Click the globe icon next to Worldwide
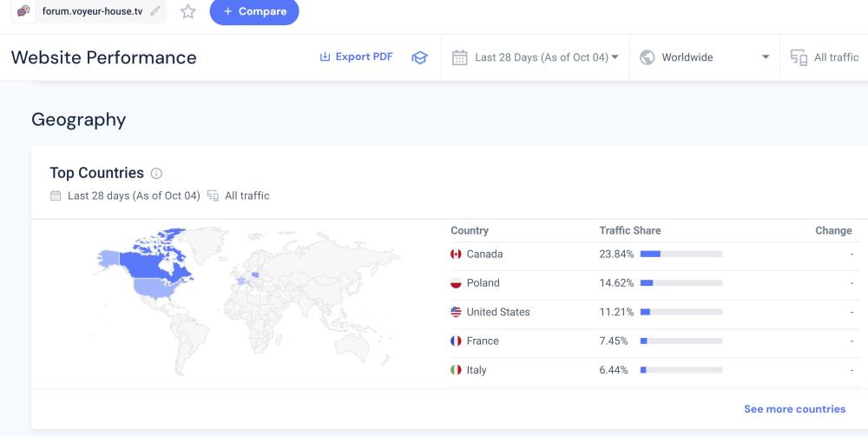Image resolution: width=868 pixels, height=437 pixels. (647, 57)
